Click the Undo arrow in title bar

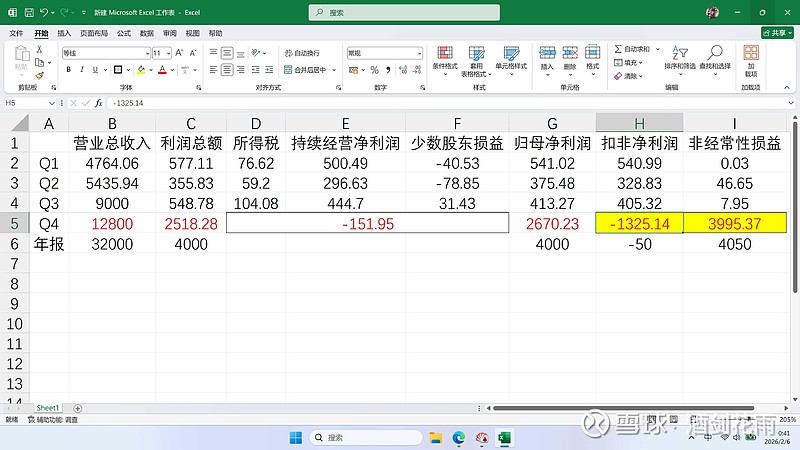point(44,12)
